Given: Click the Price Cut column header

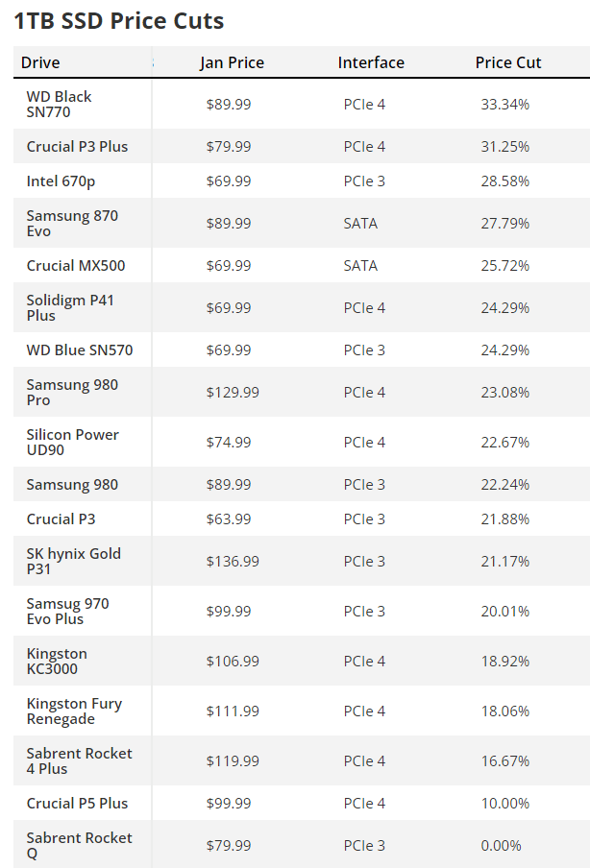Looking at the screenshot, I should [x=508, y=62].
